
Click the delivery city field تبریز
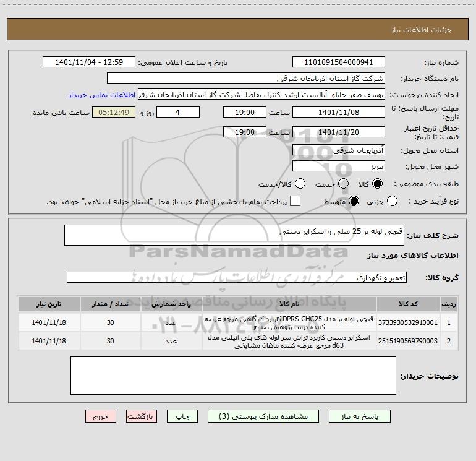point(339,166)
